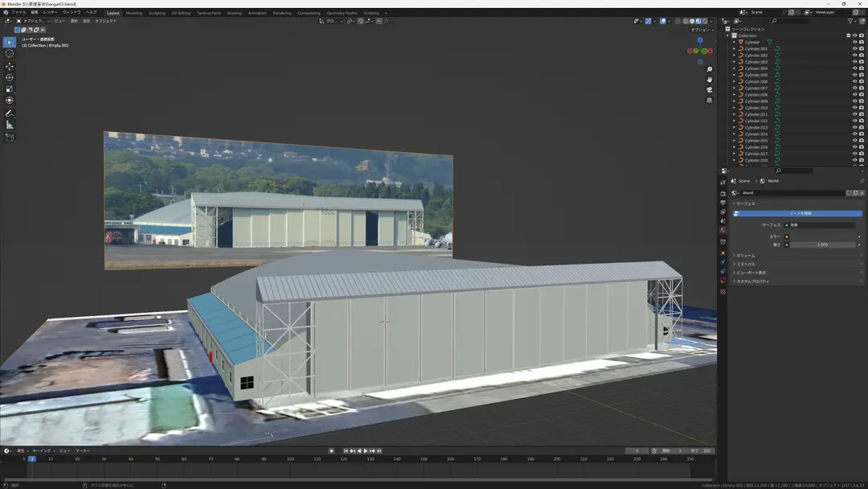Open the viewport 追加 menu

(x=86, y=21)
